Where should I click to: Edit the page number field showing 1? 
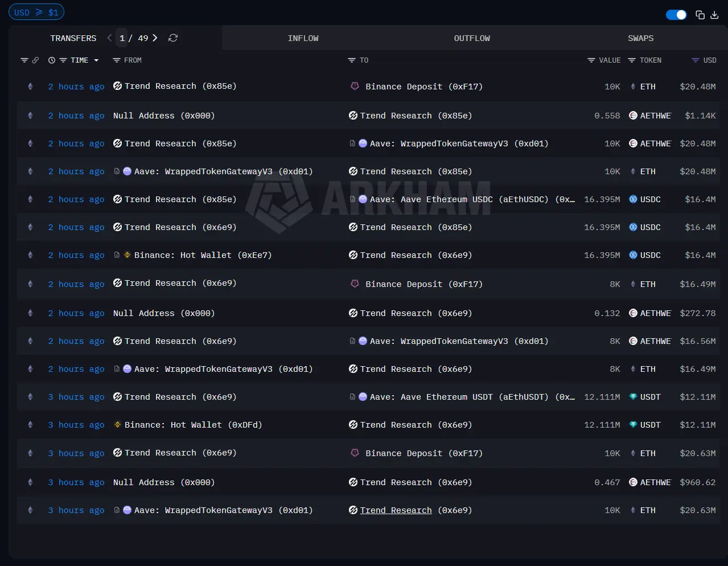122,38
